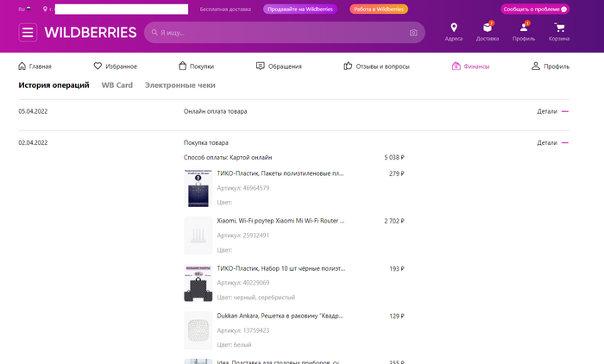Switch to the WB Card tab
This screenshot has width=604, height=364.
116,85
